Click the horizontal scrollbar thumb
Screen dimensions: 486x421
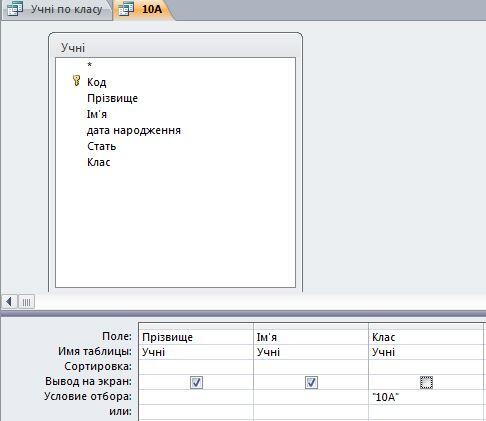pos(26,302)
